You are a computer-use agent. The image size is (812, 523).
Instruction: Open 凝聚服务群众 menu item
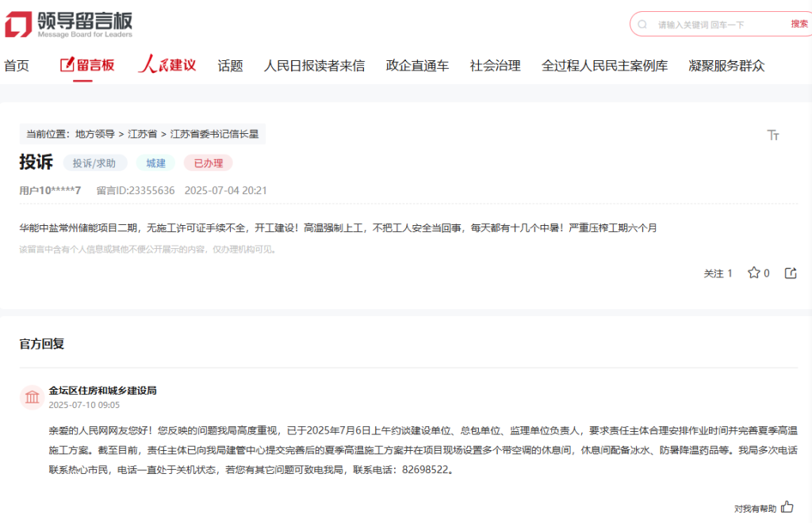pyautogui.click(x=726, y=66)
